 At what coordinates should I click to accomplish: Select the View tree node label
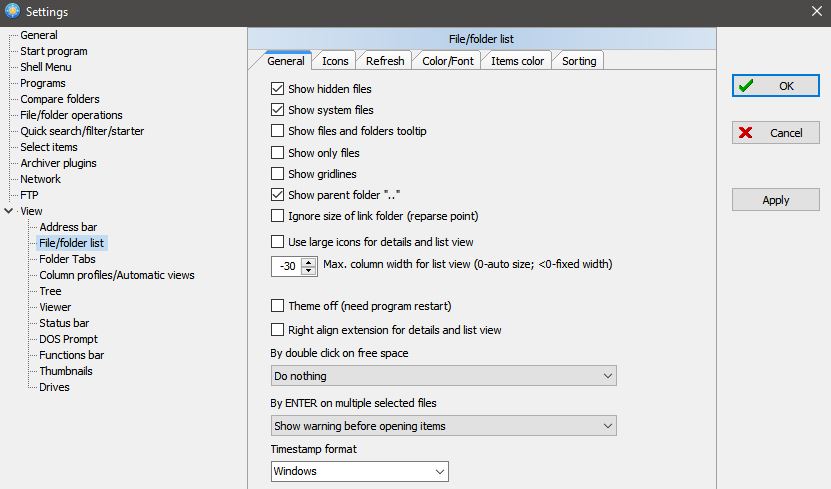[x=31, y=211]
